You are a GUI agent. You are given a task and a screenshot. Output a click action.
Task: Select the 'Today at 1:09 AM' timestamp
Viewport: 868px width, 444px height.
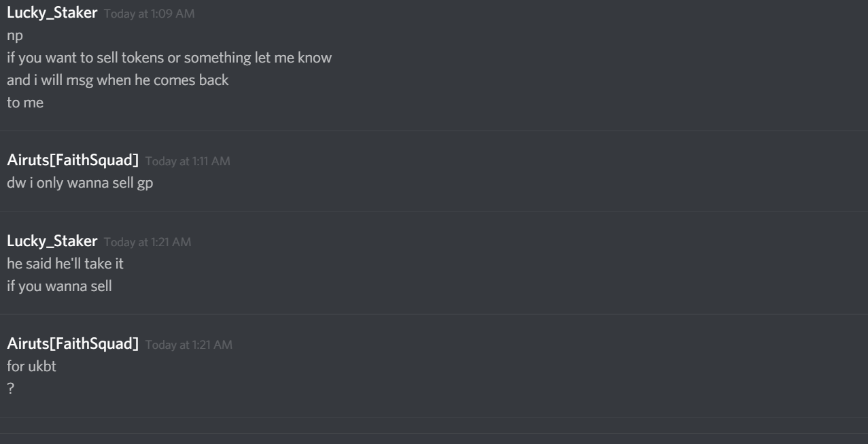[150, 16]
